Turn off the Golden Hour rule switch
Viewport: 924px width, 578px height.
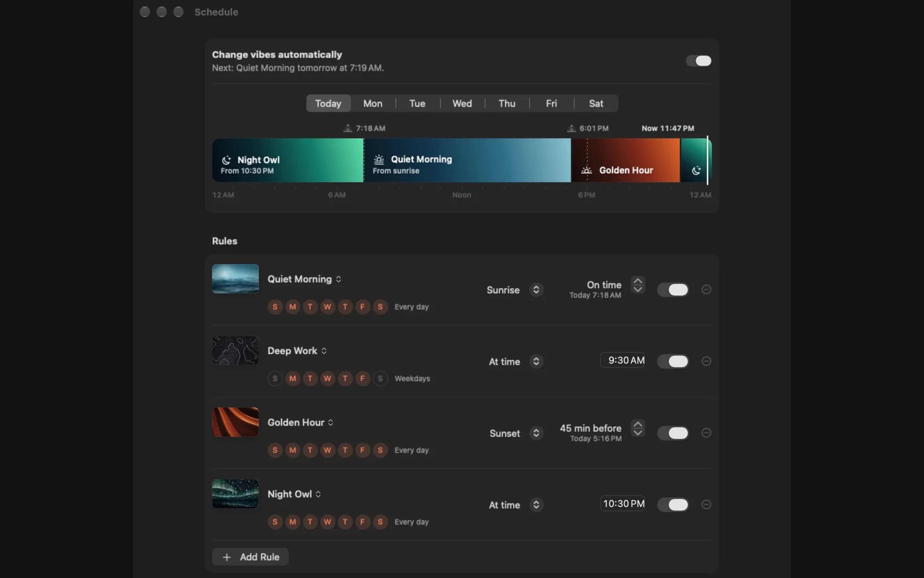pos(673,433)
